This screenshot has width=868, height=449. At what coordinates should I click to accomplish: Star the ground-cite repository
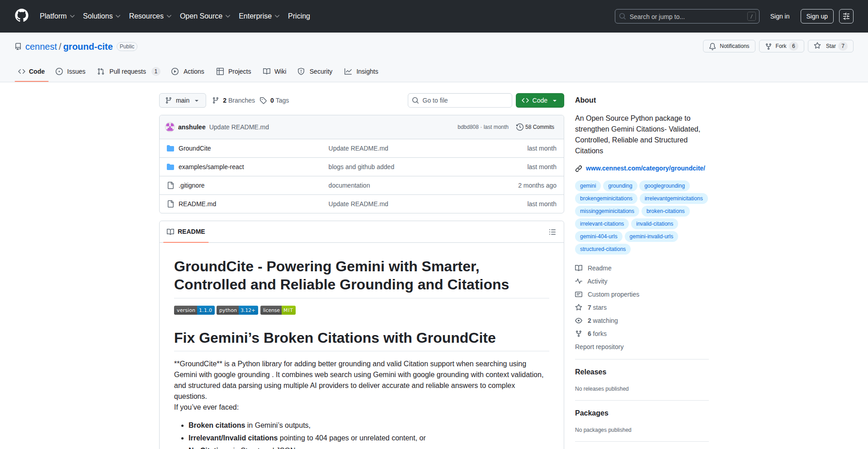pos(830,46)
